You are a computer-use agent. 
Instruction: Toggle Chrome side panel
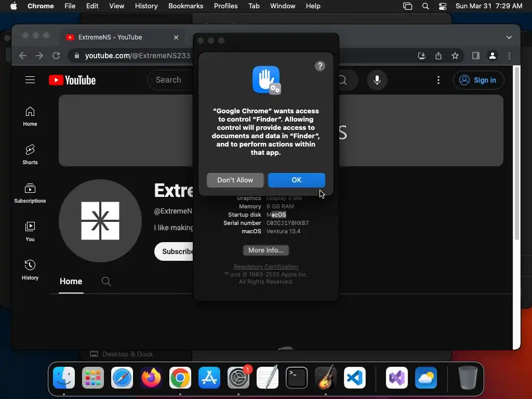pyautogui.click(x=476, y=56)
